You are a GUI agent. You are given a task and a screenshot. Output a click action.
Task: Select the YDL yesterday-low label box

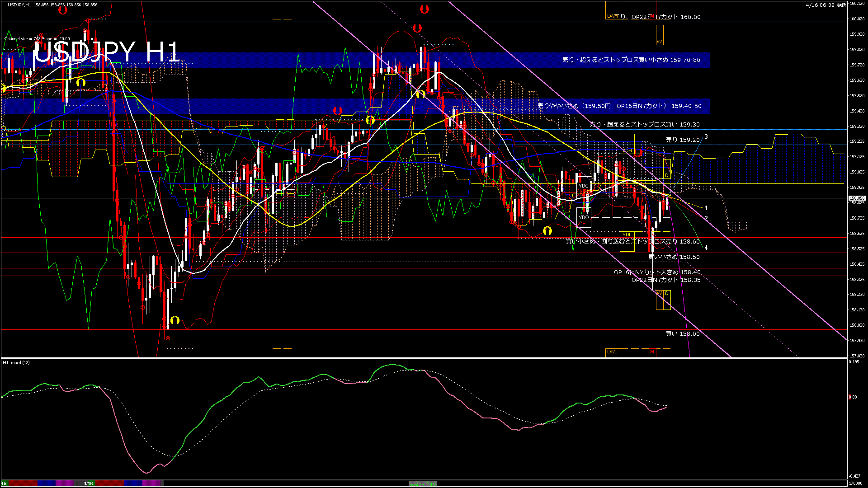coord(627,235)
